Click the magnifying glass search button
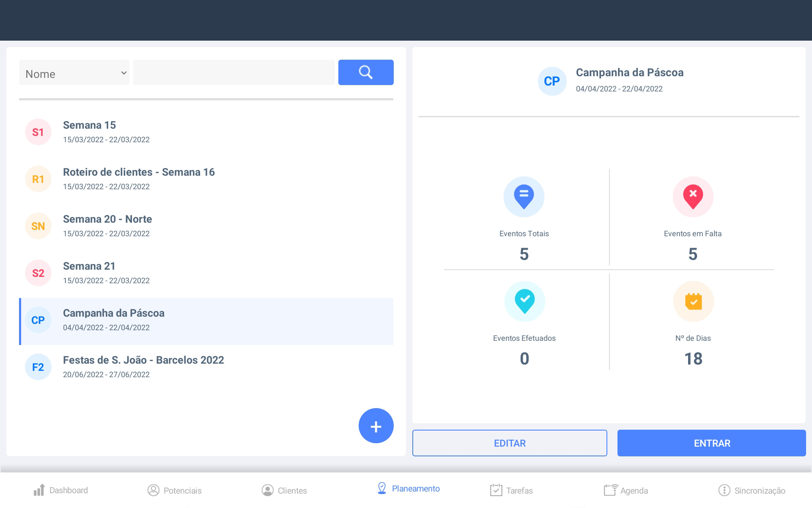This screenshot has width=812, height=508. point(366,72)
